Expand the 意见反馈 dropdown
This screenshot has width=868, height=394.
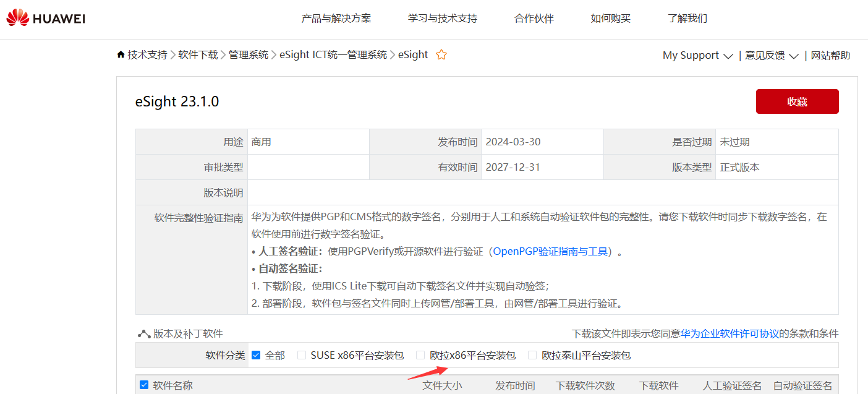coord(772,55)
